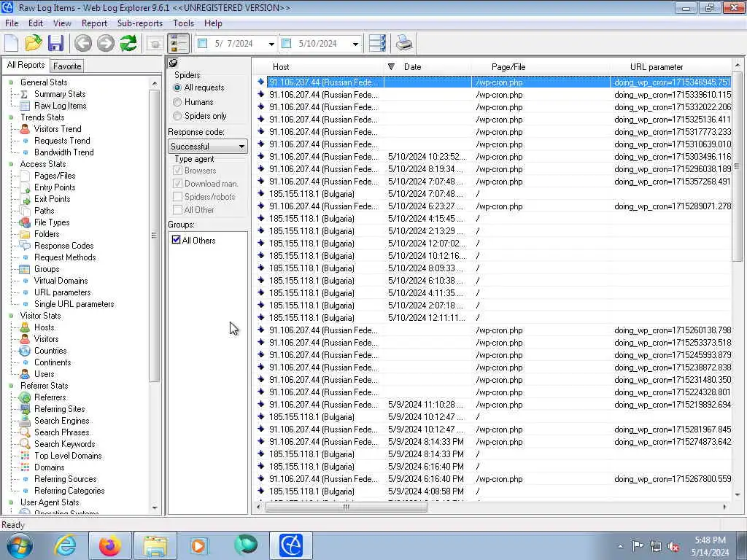
Task: Click the filter panel header icon
Action: pos(174,63)
